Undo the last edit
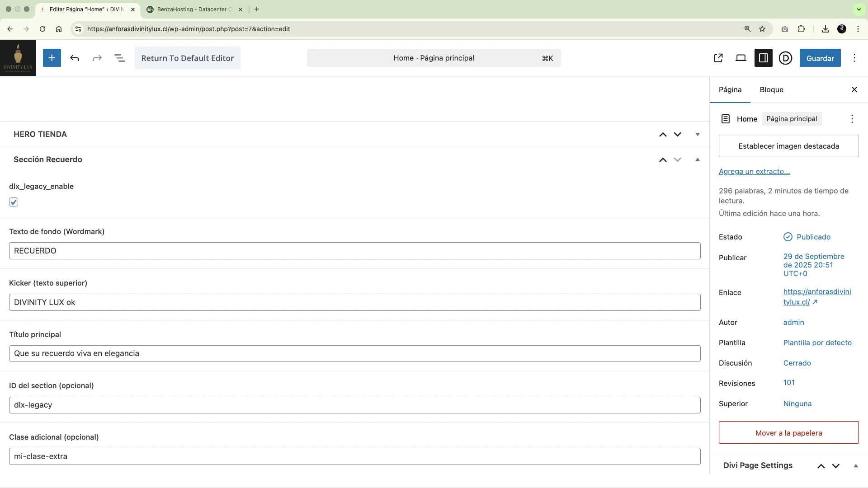Viewport: 868px width, 488px height. coord(75,58)
